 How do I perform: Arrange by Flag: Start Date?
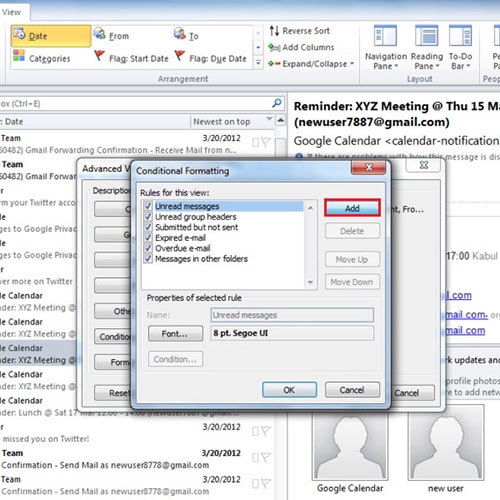click(x=131, y=58)
